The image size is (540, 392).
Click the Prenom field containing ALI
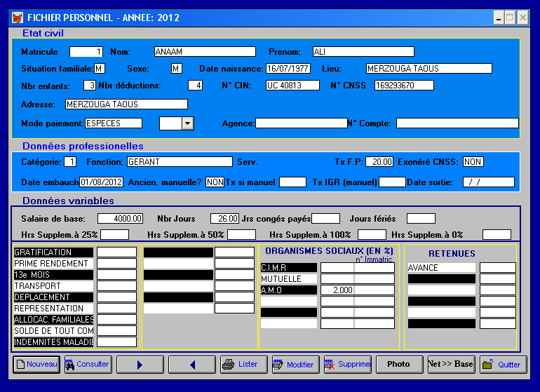(x=363, y=52)
